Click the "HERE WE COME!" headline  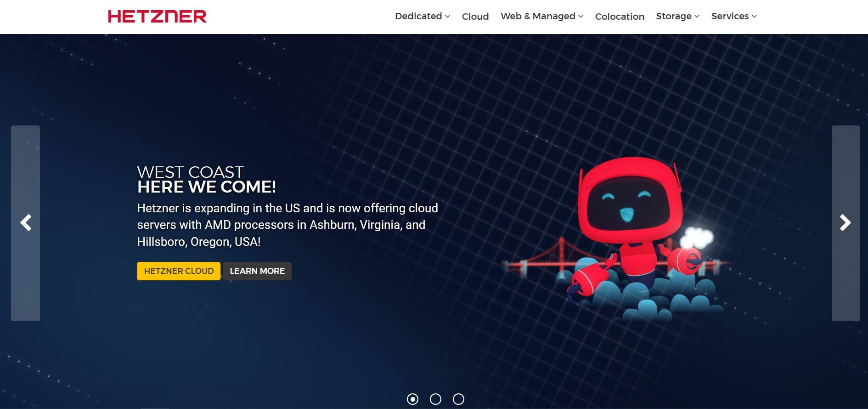click(x=207, y=187)
